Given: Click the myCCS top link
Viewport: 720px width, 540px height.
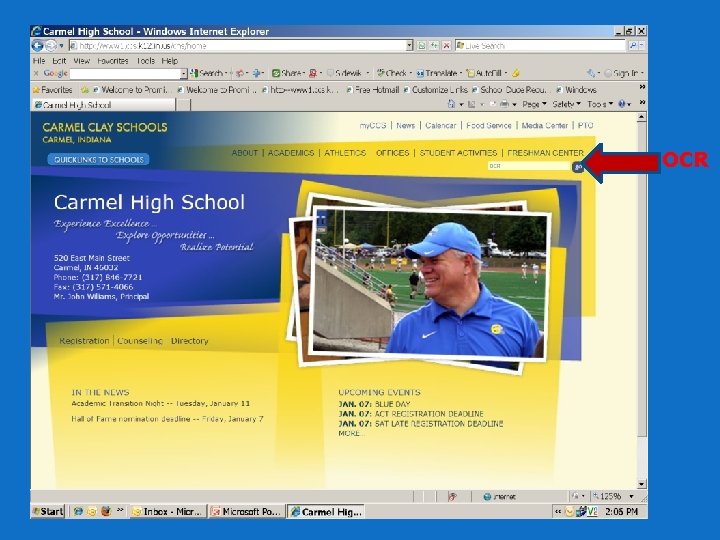Looking at the screenshot, I should [x=373, y=125].
